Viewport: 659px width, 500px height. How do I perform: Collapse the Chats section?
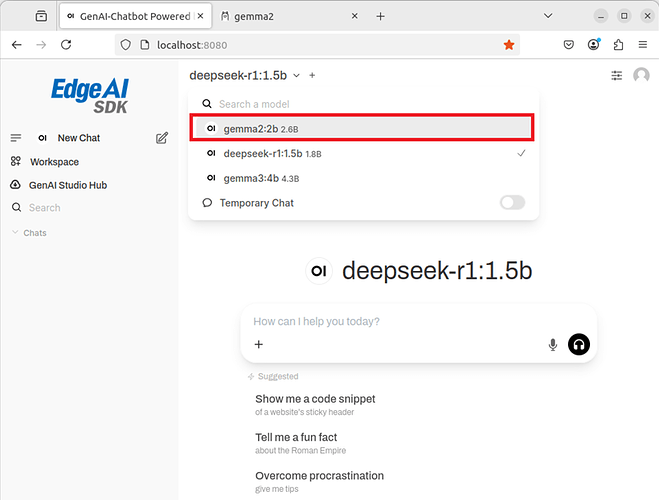tap(29, 233)
